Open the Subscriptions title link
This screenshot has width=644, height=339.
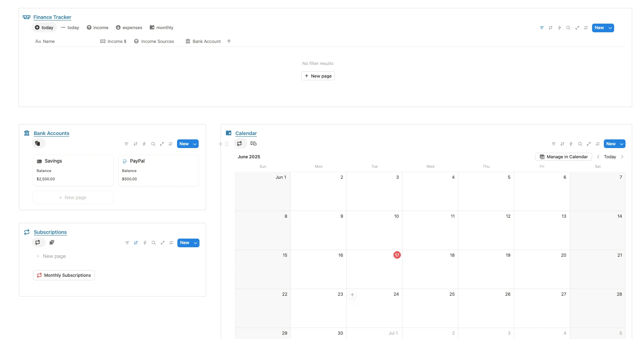(50, 232)
